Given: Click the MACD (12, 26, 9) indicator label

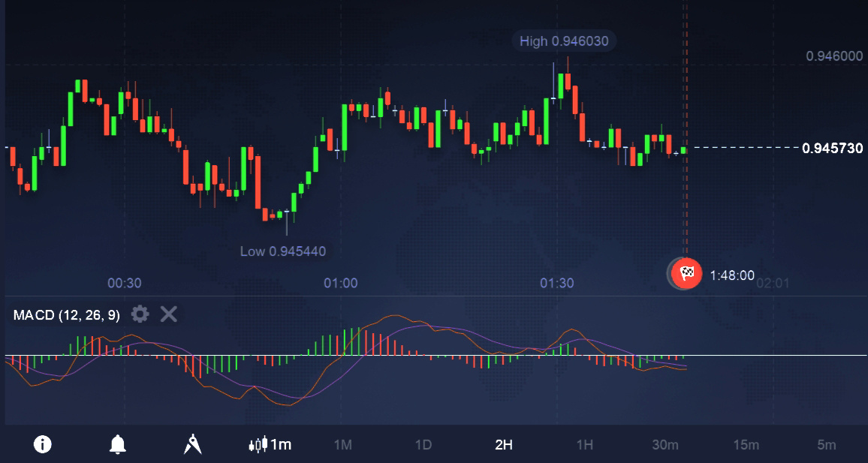Looking at the screenshot, I should [67, 315].
